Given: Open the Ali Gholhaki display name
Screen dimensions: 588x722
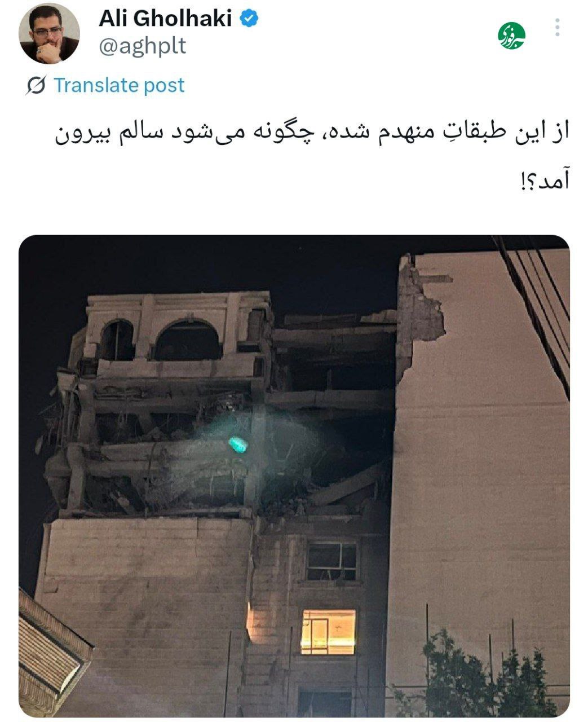Looking at the screenshot, I should point(165,19).
